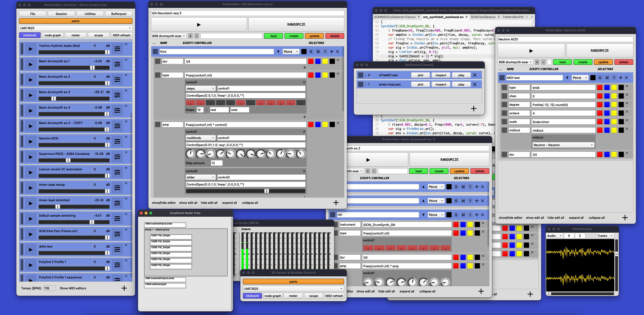The width and height of the screenshot is (644, 315).
Task: Add a buffer in Bufferpool window
Action: [x=474, y=109]
